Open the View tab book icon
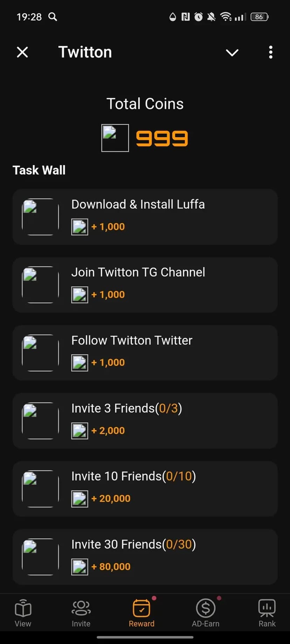Viewport: 290px width, 644px height. tap(23, 609)
